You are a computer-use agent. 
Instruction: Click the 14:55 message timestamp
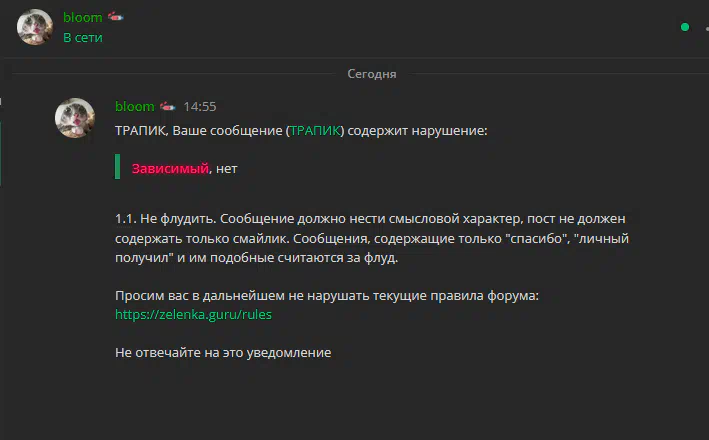(x=200, y=107)
